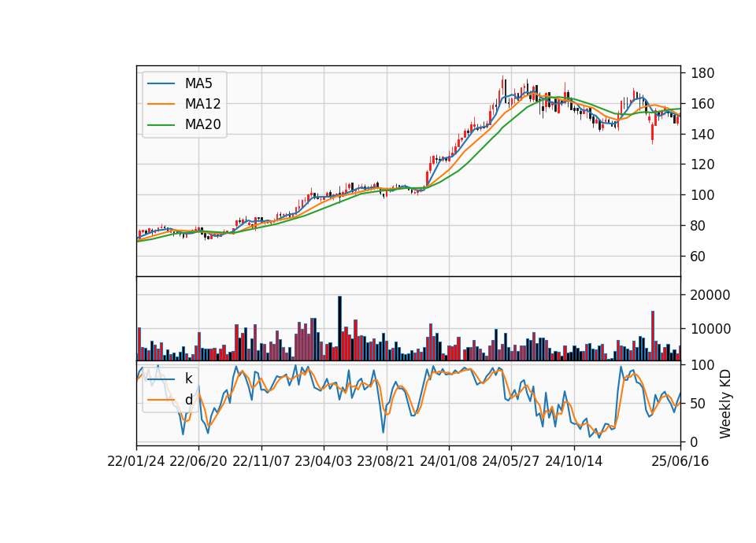
Task: Click the 80 price axis tick
Action: click(x=699, y=226)
